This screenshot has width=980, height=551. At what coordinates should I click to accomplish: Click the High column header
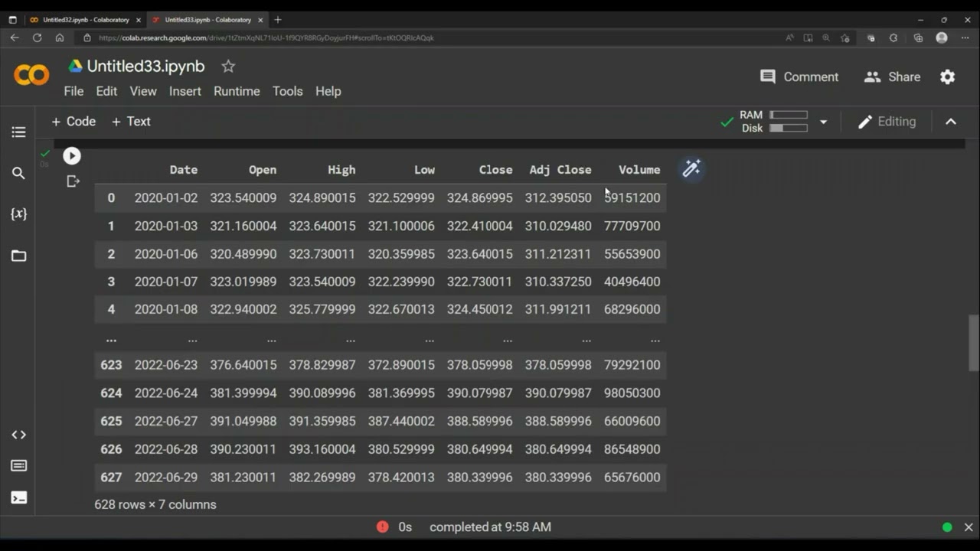coord(341,170)
